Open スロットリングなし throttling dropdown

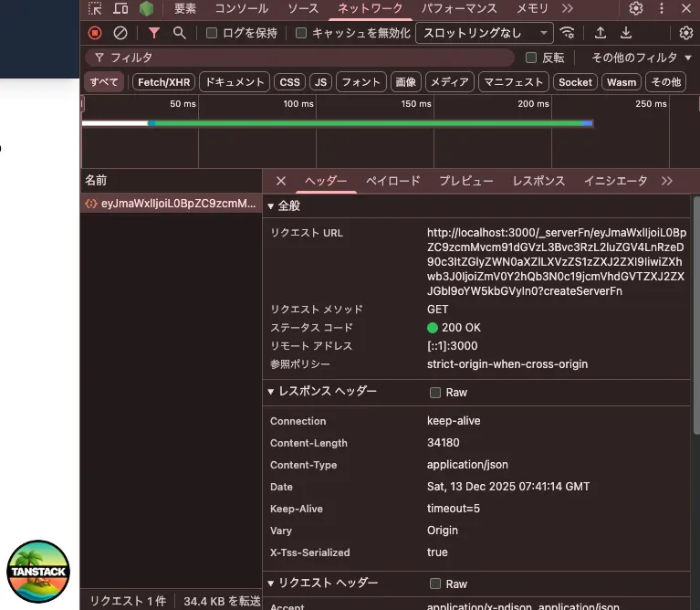pyautogui.click(x=485, y=33)
